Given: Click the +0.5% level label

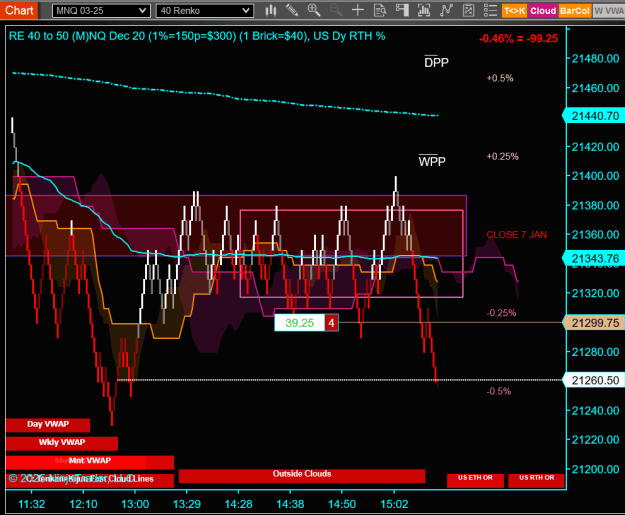Looking at the screenshot, I should [500, 78].
